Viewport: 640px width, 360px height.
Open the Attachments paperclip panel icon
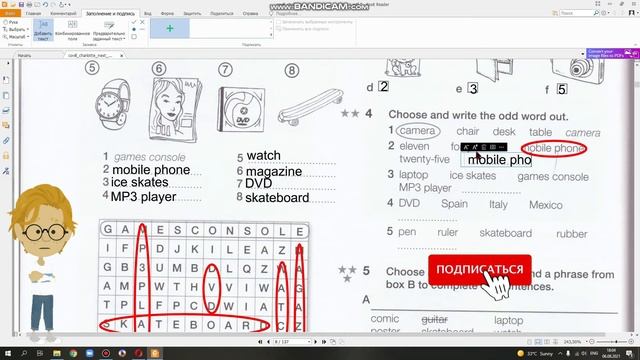tap(6, 141)
